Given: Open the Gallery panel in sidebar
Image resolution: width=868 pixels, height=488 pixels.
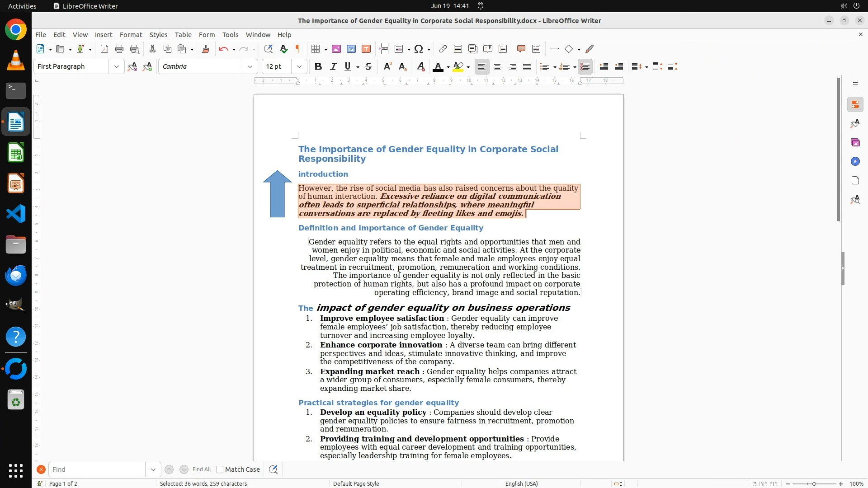Looking at the screenshot, I should click(x=855, y=142).
